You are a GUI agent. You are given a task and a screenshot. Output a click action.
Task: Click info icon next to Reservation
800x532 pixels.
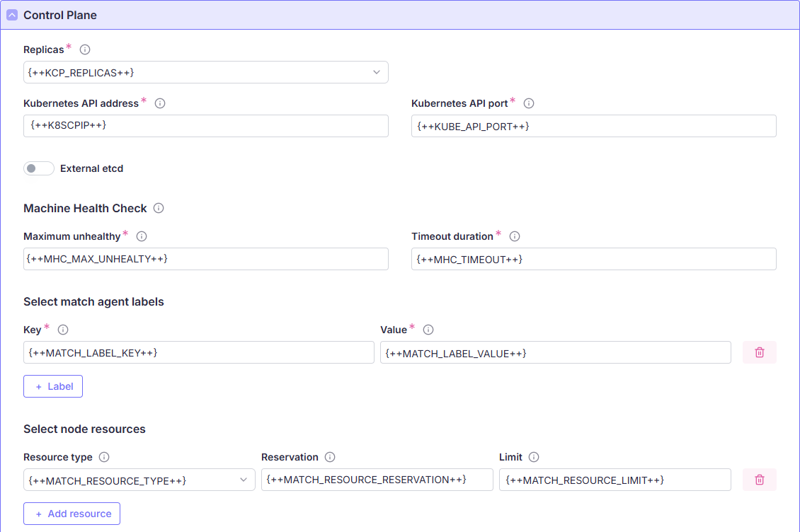click(330, 457)
